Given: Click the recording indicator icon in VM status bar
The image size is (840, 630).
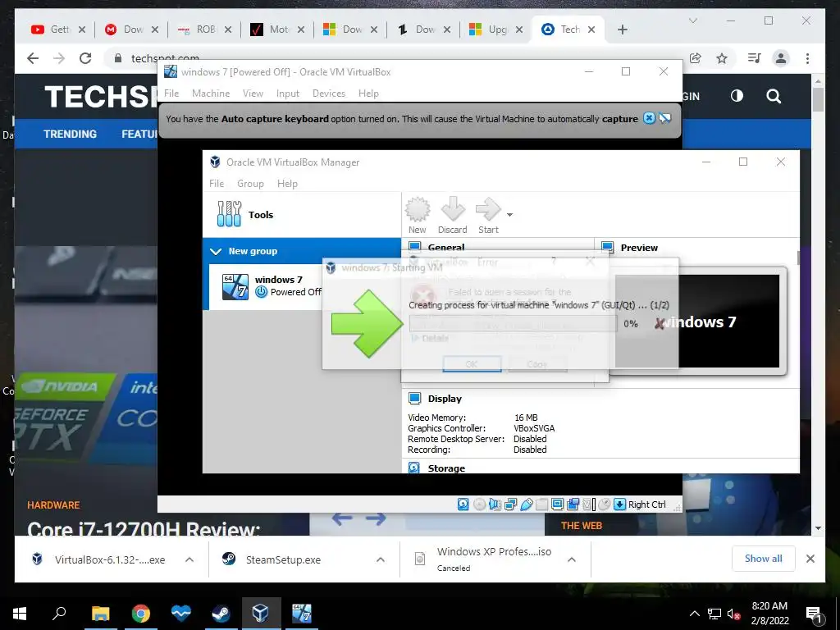Looking at the screenshot, I should (573, 504).
